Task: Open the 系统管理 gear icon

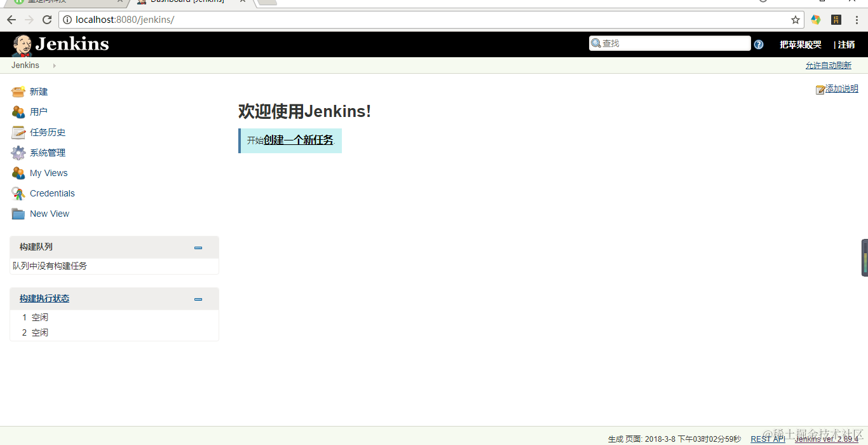Action: [x=18, y=153]
